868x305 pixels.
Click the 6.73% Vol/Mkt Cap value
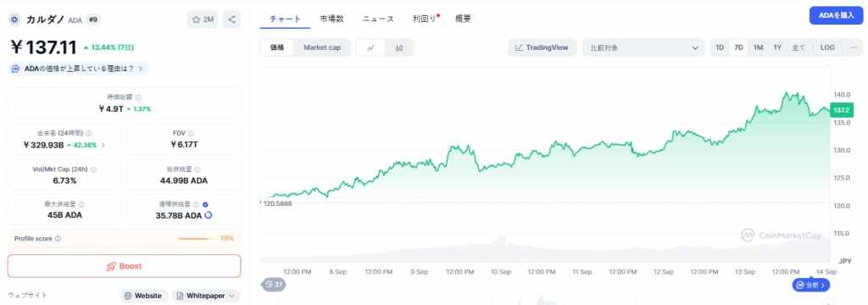point(64,180)
